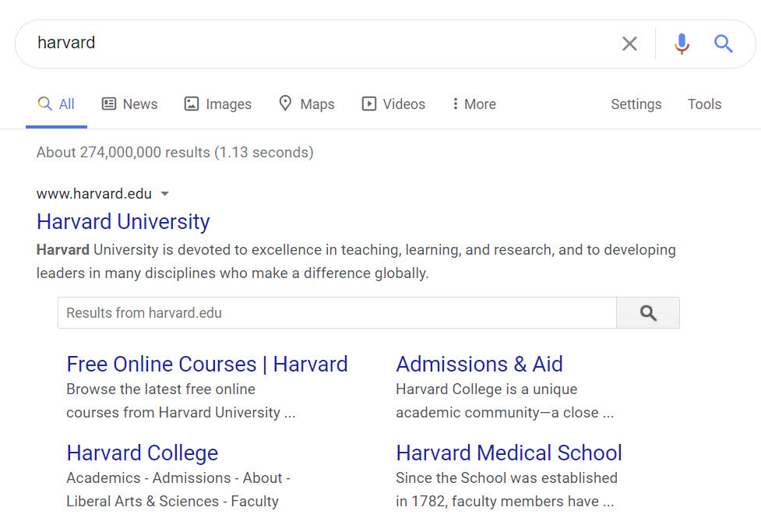Open the Maps tab

tap(306, 104)
